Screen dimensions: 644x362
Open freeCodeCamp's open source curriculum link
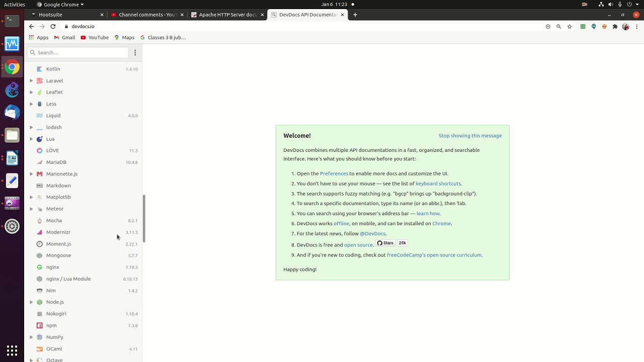434,255
